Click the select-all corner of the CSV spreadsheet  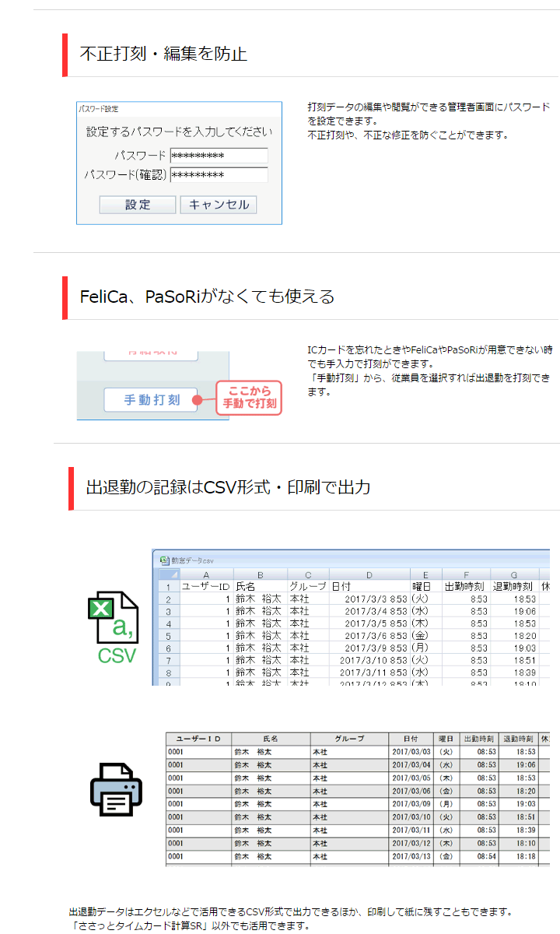[x=168, y=574]
